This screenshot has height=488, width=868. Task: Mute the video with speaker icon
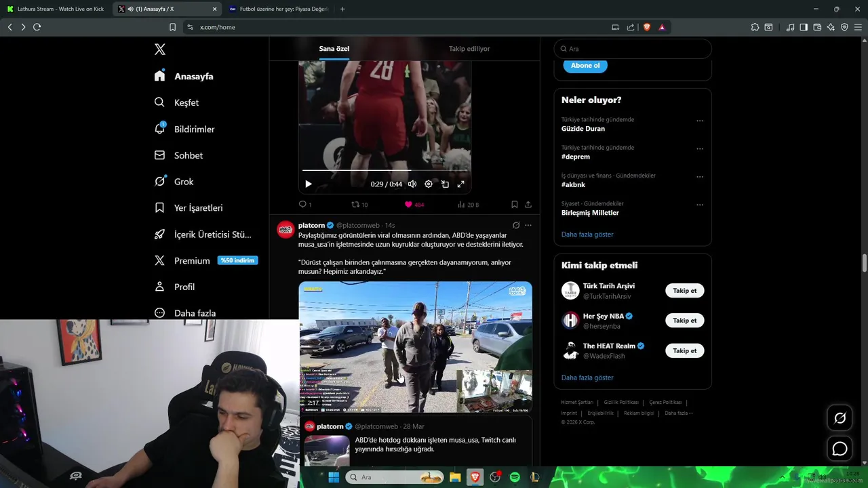412,184
